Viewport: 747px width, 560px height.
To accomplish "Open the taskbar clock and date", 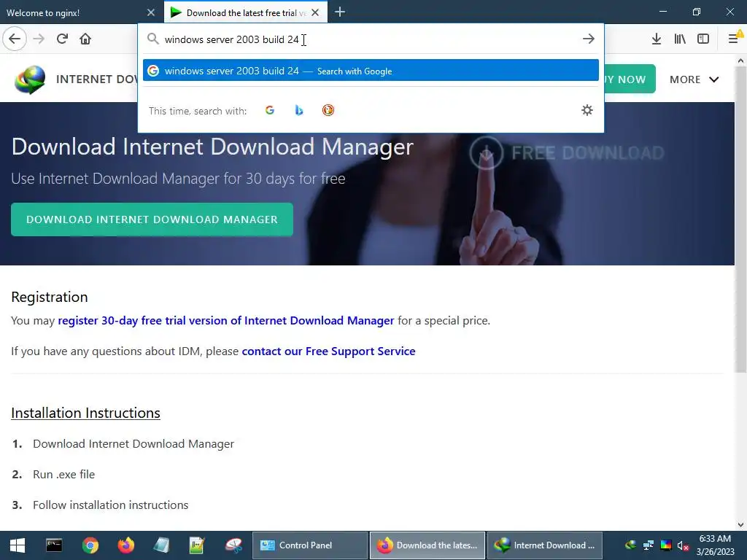I will click(715, 545).
